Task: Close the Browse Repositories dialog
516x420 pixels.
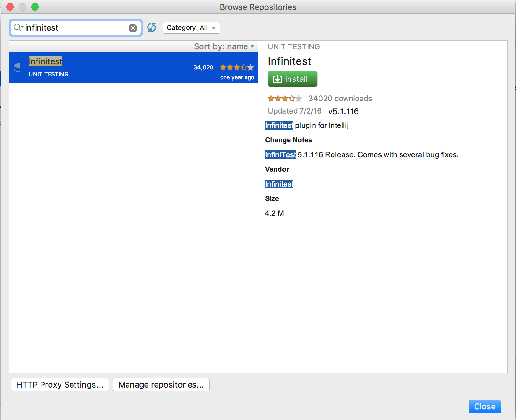Action: [x=484, y=407]
